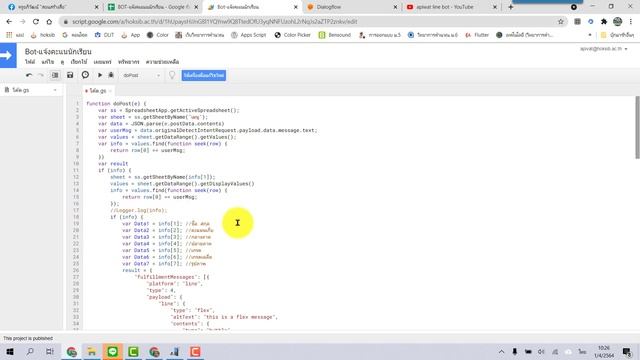Open the Color Picker bookmark

pyautogui.click(x=292, y=35)
